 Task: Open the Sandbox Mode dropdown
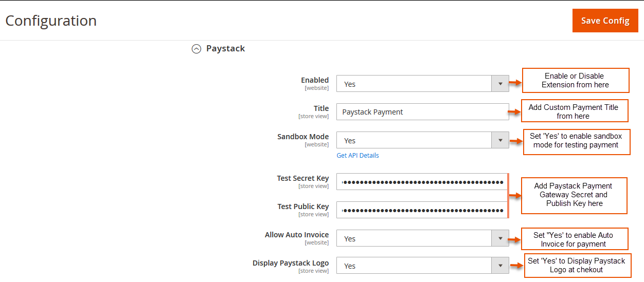point(422,140)
